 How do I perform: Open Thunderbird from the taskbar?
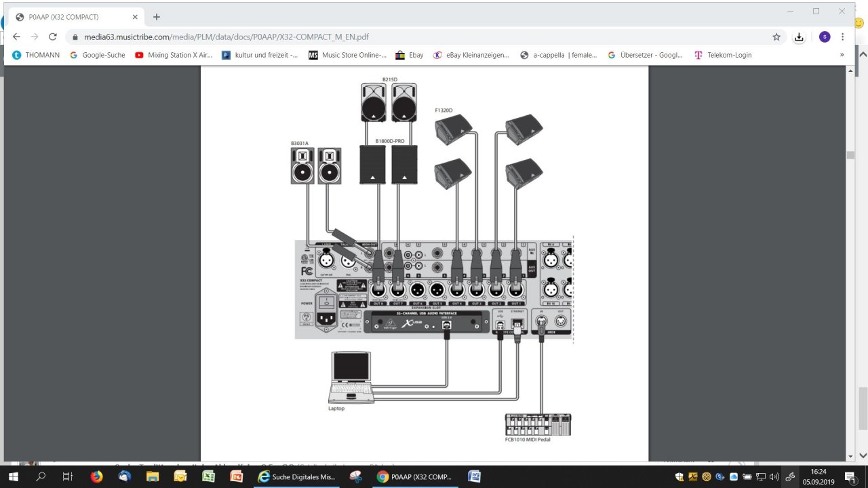coord(125,476)
